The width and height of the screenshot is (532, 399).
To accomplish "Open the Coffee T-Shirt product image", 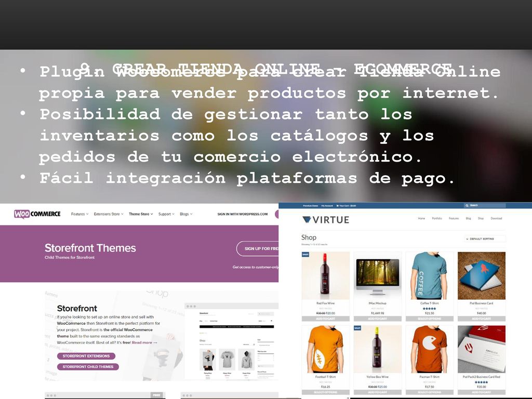I will click(x=429, y=275).
